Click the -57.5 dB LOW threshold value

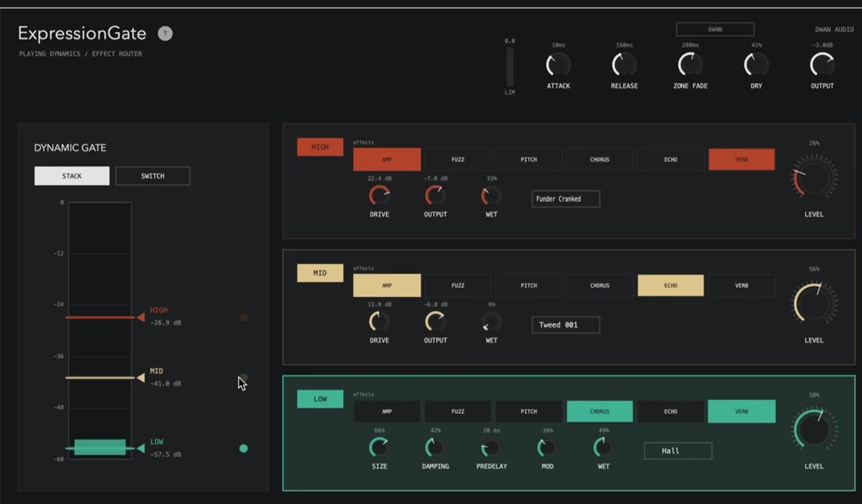166,454
